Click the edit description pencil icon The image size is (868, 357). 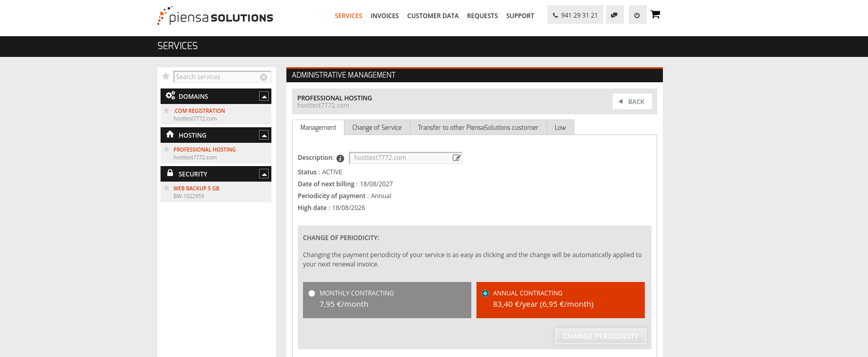(456, 158)
